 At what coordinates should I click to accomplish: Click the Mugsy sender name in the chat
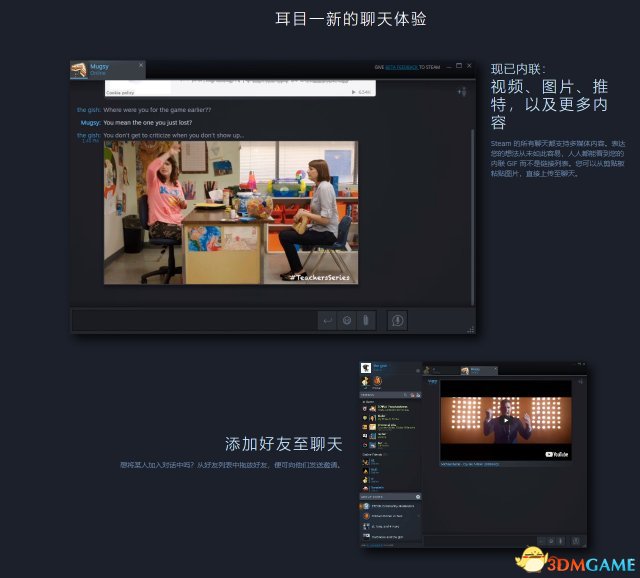(91, 122)
